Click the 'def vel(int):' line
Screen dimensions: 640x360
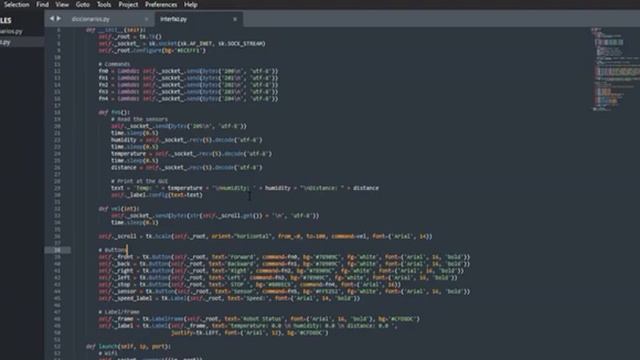(119, 209)
